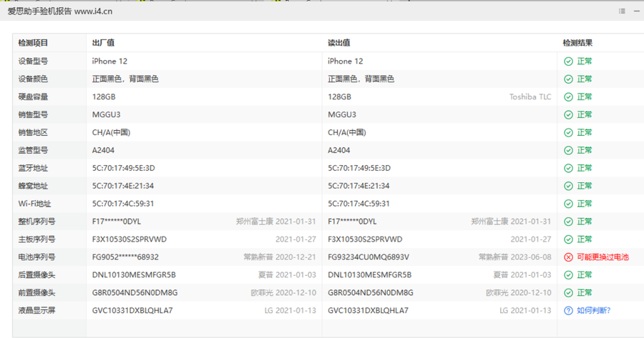Click the 读出值 column header

[x=339, y=43]
